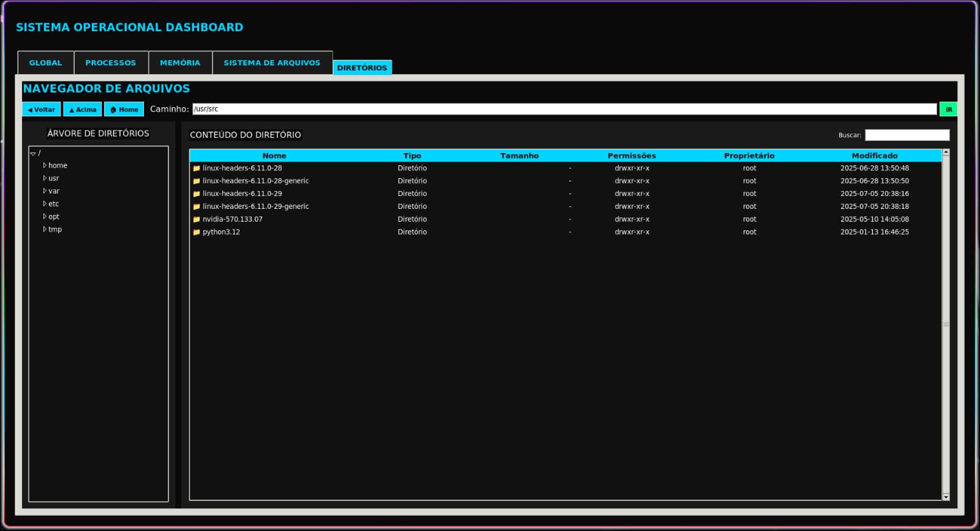Select the DIRETÓRIOS tab

(362, 67)
